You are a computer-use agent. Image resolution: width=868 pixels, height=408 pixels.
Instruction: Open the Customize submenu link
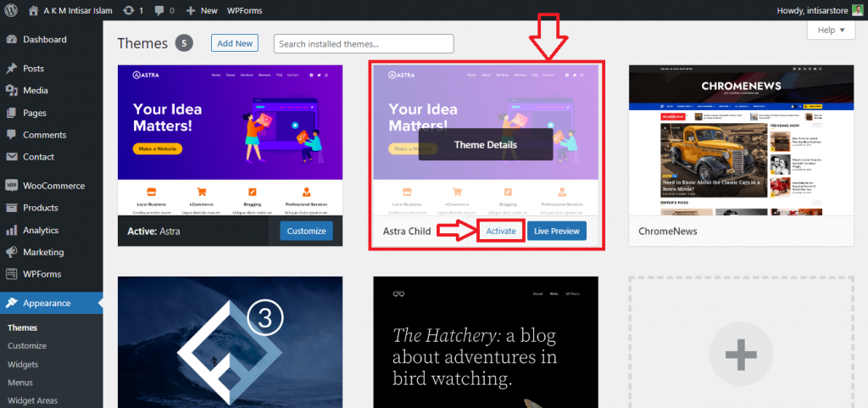click(x=27, y=346)
